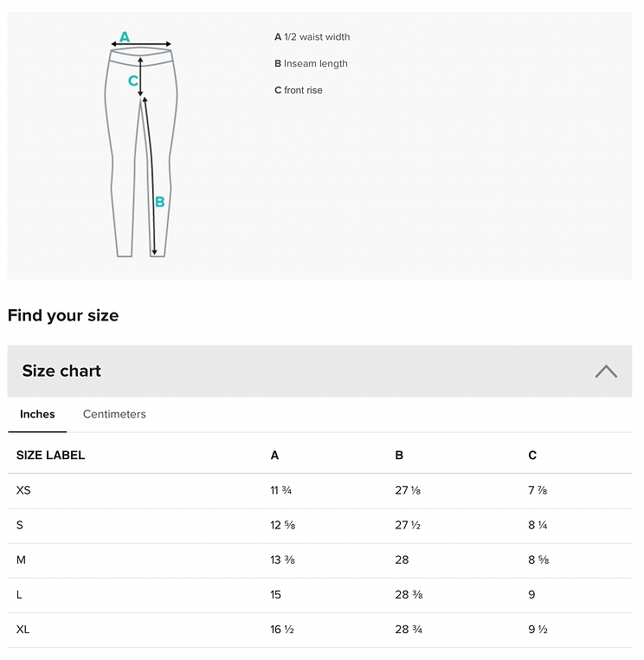Screen dimensions: 644x660
Task: Select the M size row label
Action: 21,560
